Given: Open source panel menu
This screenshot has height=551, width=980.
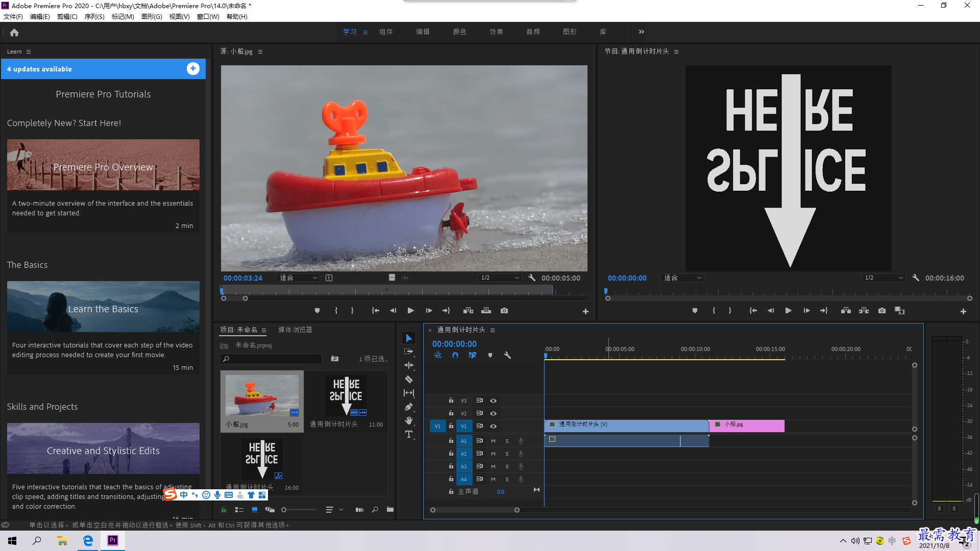Looking at the screenshot, I should pyautogui.click(x=260, y=52).
